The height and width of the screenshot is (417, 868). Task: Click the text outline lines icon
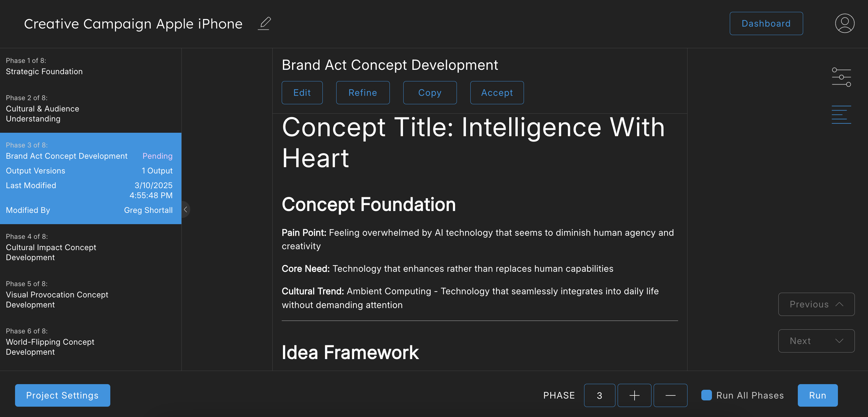pos(841,115)
